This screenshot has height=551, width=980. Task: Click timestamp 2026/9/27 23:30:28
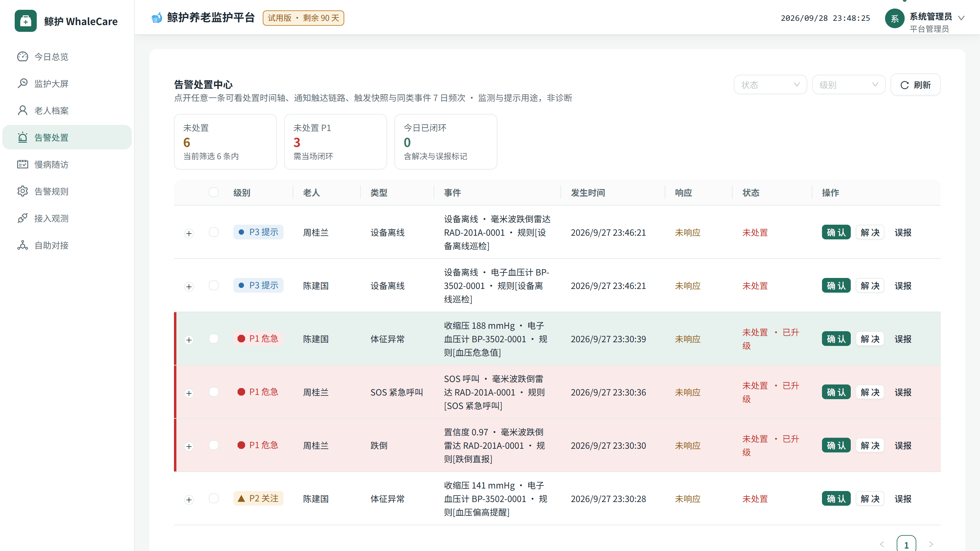[608, 499]
